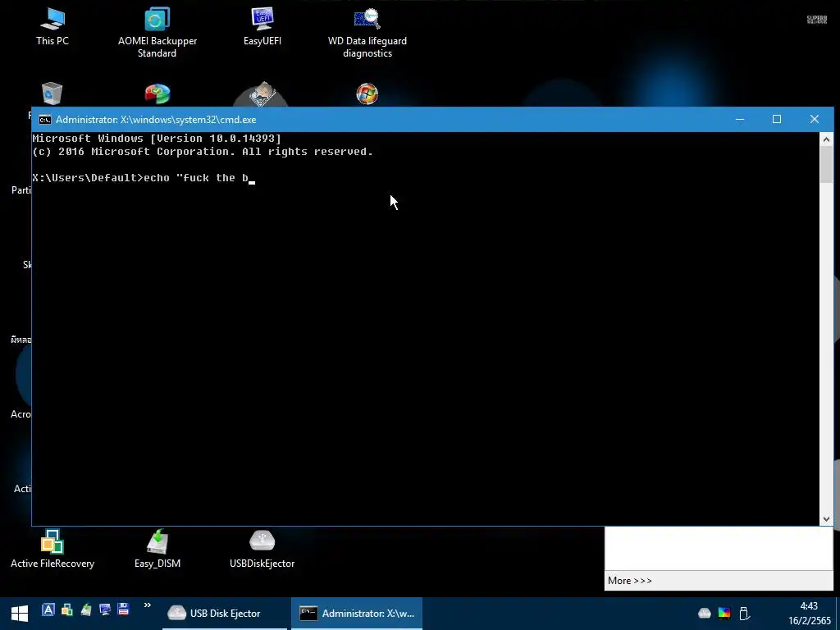Screen dimensions: 840x630
Task: Open the USBDiskEjector desktop icon
Action: (x=262, y=549)
